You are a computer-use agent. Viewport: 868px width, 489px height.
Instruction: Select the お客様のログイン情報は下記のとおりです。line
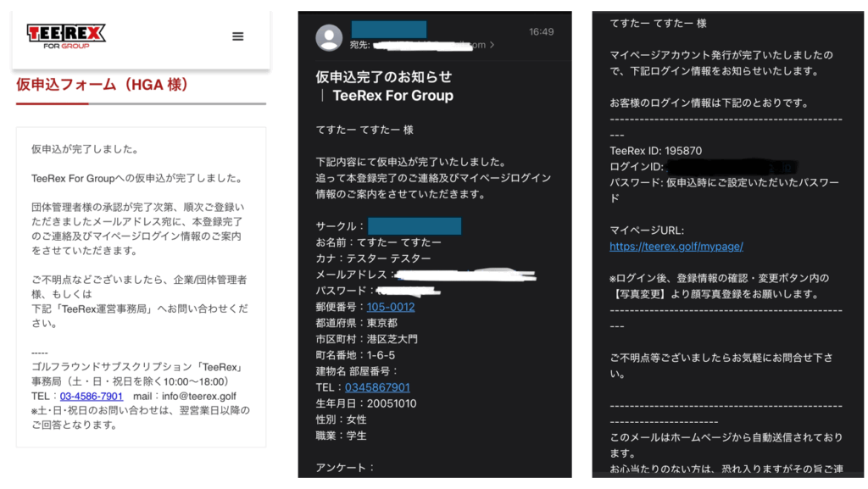tap(709, 103)
